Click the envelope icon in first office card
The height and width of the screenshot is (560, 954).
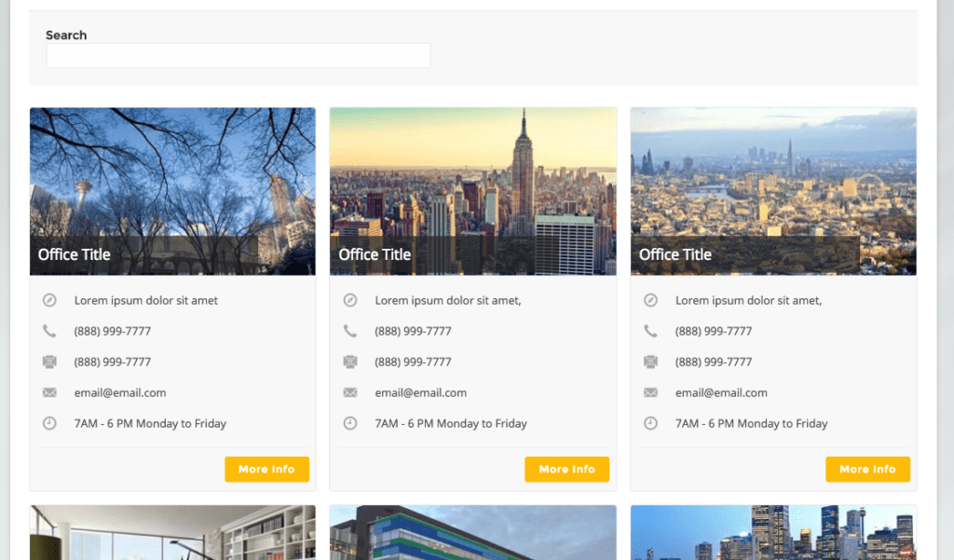pyautogui.click(x=49, y=392)
